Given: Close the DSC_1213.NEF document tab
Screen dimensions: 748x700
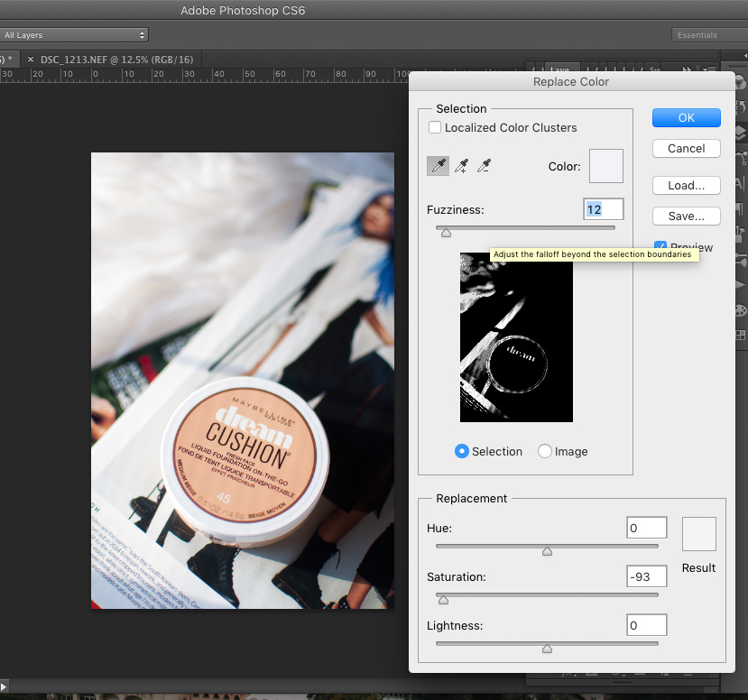Looking at the screenshot, I should pos(31,60).
